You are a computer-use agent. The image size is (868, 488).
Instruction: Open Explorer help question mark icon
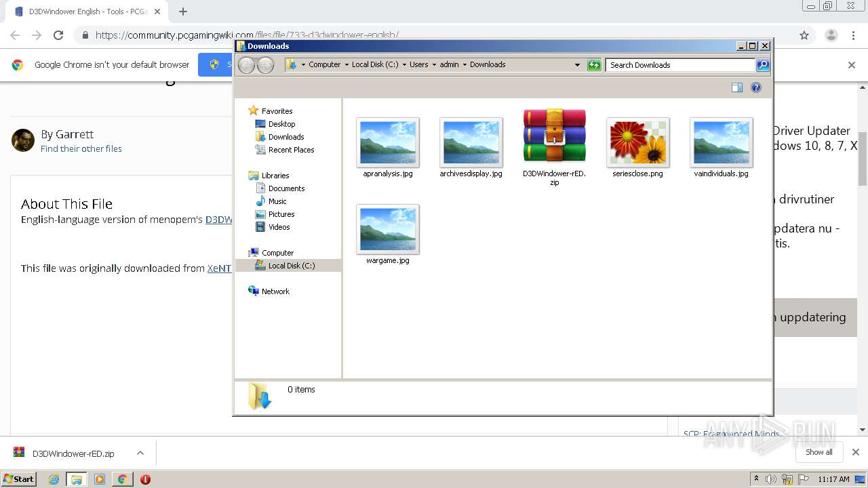(756, 87)
